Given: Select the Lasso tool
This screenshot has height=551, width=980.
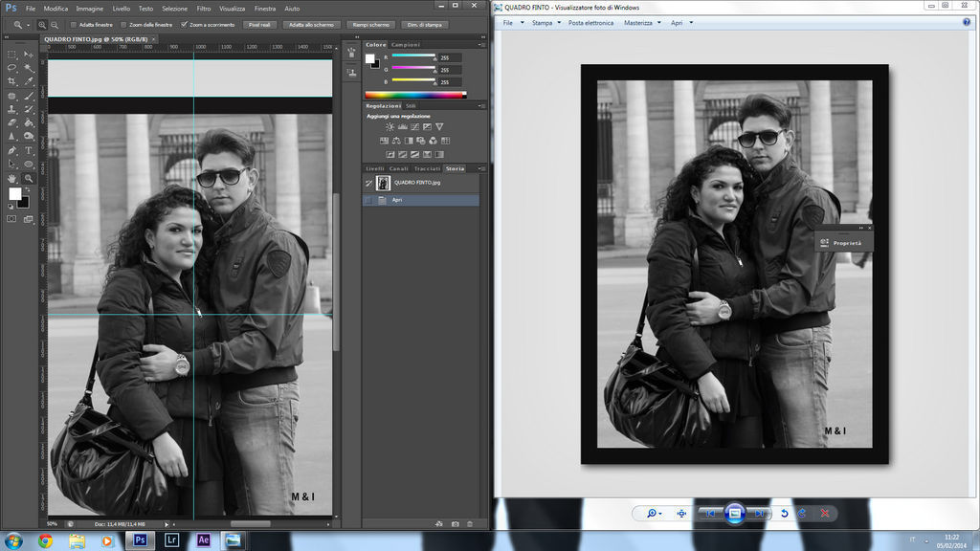Looking at the screenshot, I should coord(11,68).
